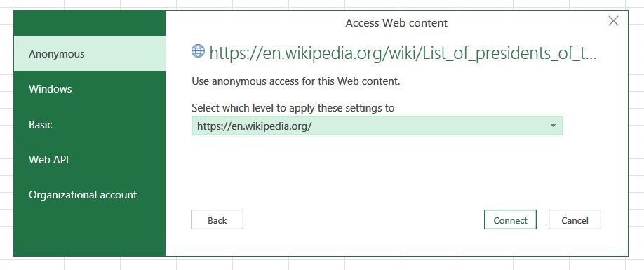Click the 'Select which level' label
Screen dimensions: 644x270
click(293, 108)
